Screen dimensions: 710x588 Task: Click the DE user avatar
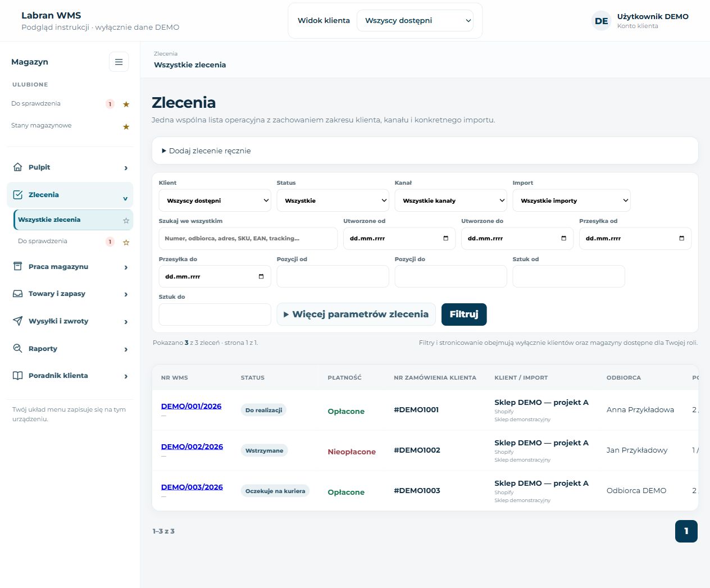(602, 21)
